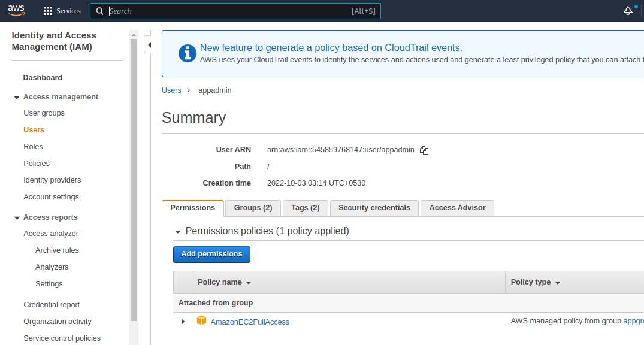This screenshot has width=644, height=345.
Task: Click the search magnifier icon
Action: click(99, 11)
